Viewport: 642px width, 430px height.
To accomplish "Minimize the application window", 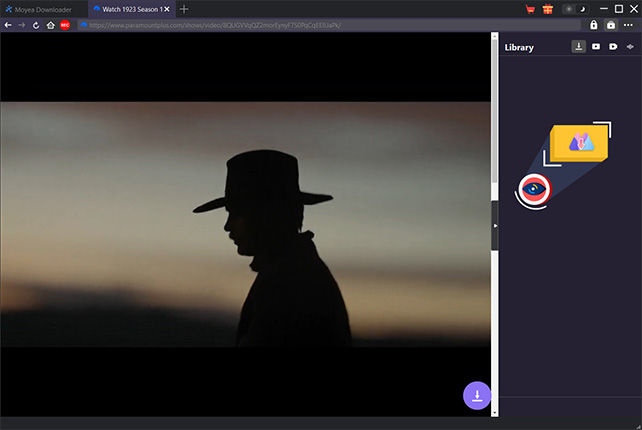I will click(x=603, y=9).
